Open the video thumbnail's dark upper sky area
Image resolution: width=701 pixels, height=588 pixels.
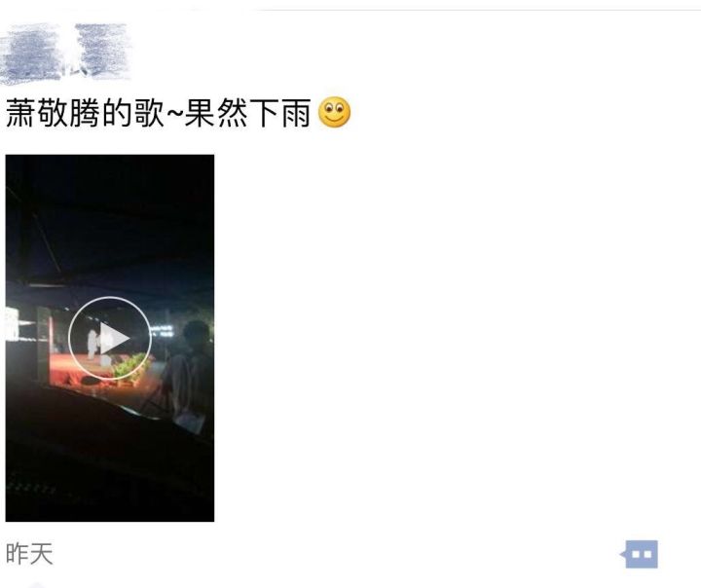[109, 214]
